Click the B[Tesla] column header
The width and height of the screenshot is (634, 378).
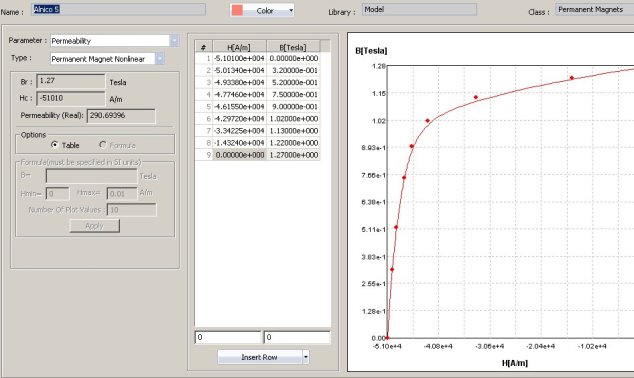293,47
